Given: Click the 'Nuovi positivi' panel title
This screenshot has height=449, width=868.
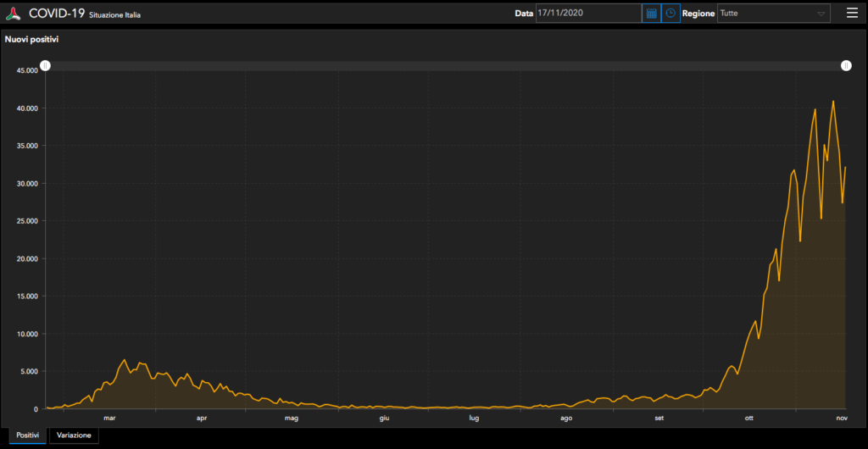Looking at the screenshot, I should tap(31, 39).
